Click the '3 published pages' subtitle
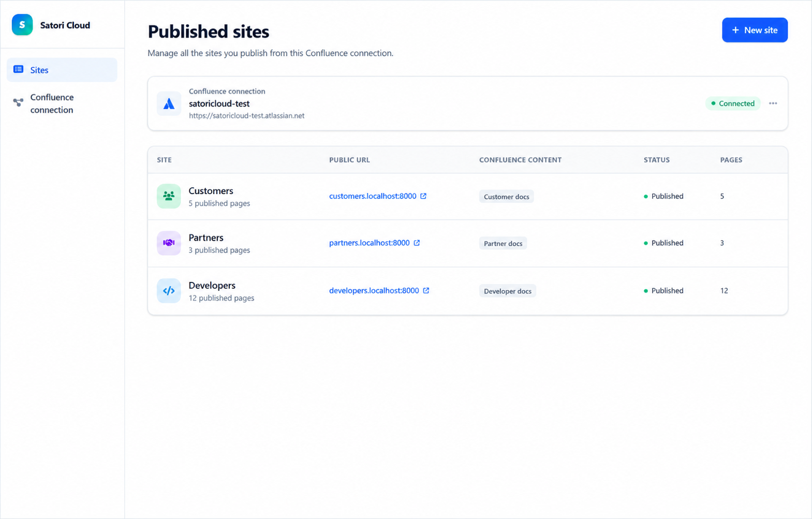 219,250
